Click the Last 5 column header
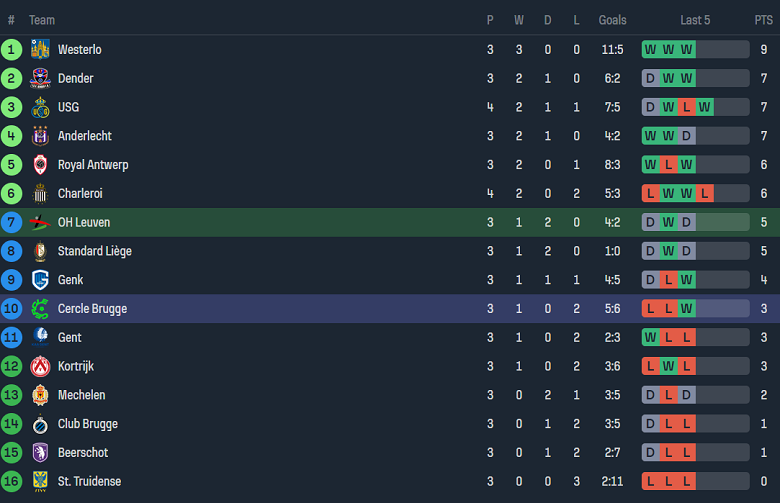The image size is (780, 503). (x=695, y=20)
